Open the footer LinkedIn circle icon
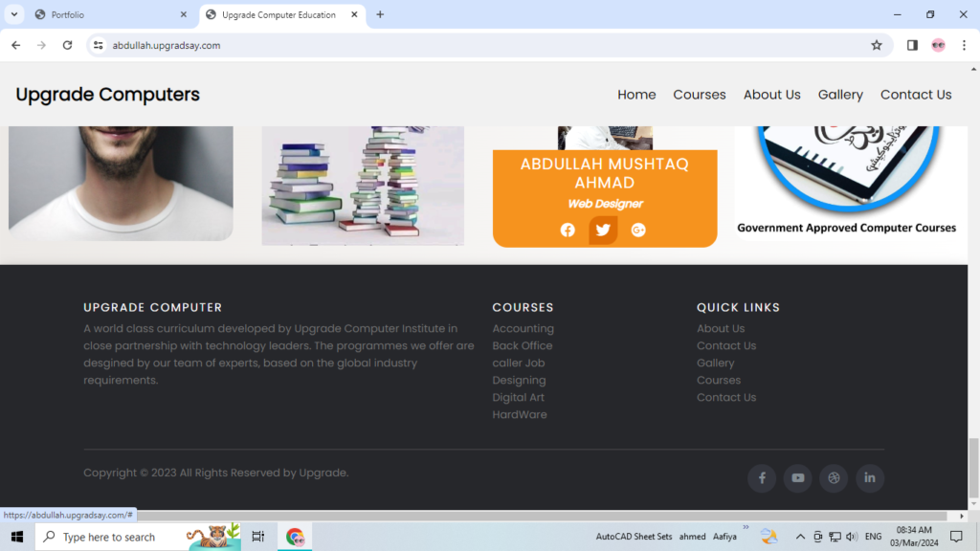Screen dimensions: 980x551 click(870, 478)
